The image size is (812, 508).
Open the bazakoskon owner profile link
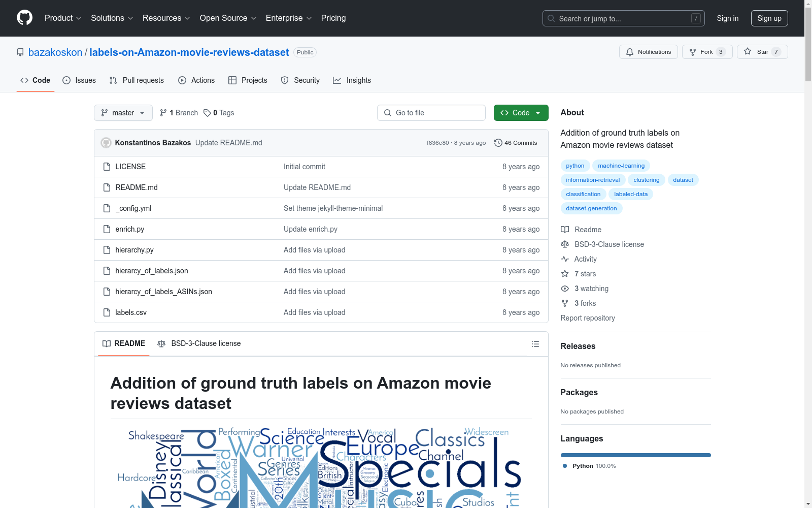55,52
